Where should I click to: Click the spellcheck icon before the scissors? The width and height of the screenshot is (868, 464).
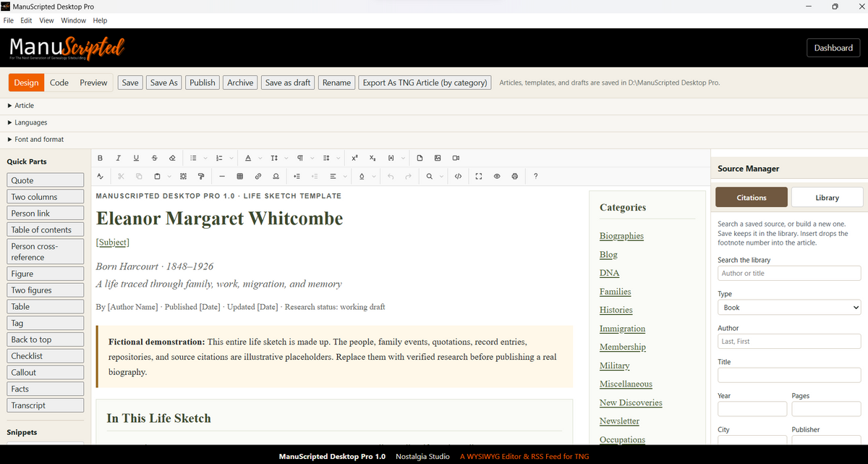pos(100,176)
